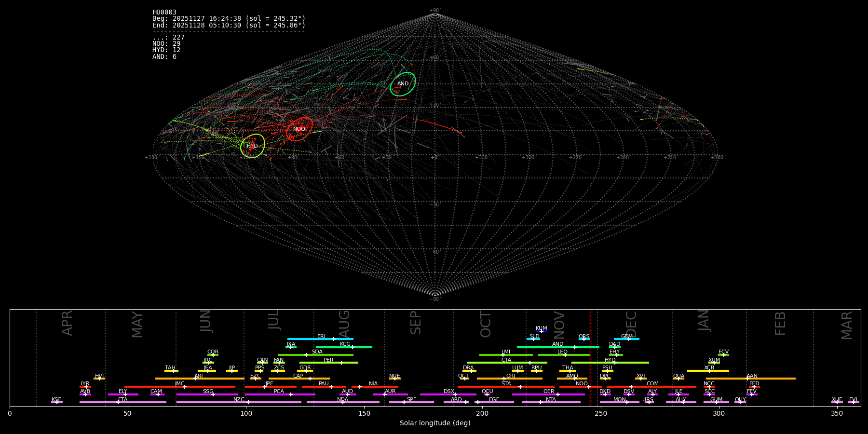This screenshot has width=868, height=434.
Task: Click the red dashed current solar longitude line
Action: (x=590, y=357)
